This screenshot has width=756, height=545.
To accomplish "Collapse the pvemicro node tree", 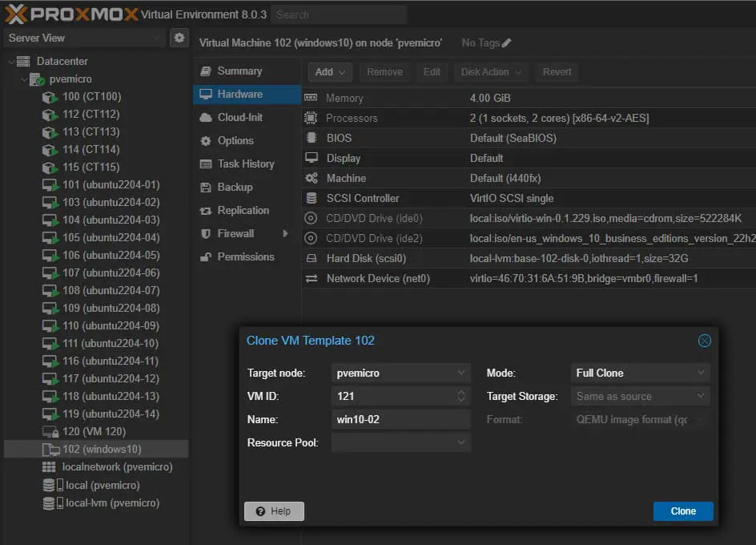I will tap(24, 79).
